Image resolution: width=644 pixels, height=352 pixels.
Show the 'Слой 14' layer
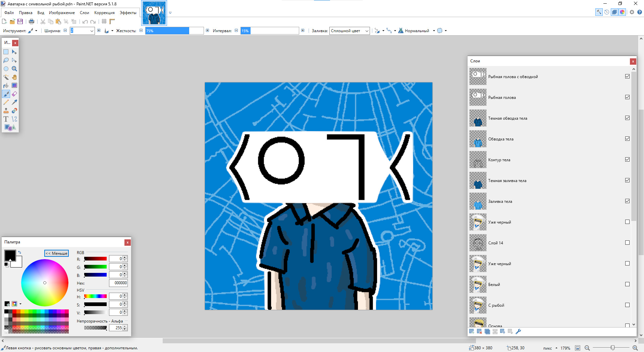click(x=627, y=243)
